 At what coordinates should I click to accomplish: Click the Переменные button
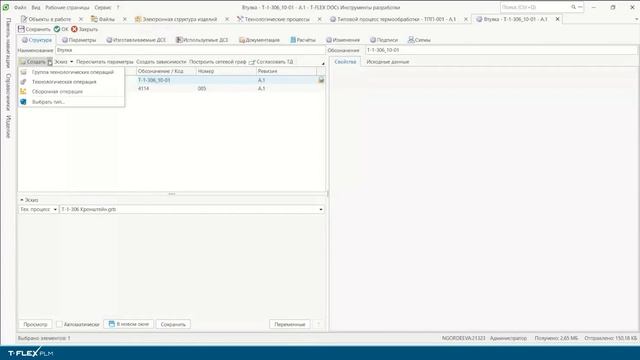click(x=289, y=324)
